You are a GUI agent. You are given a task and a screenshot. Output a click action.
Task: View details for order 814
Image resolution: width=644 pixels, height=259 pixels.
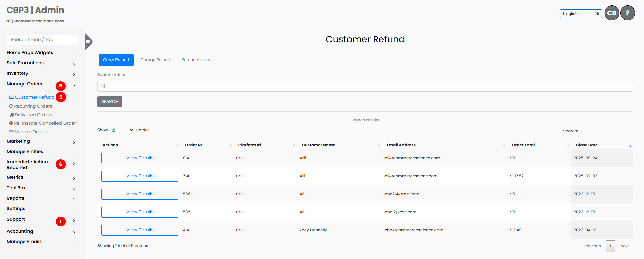[x=140, y=158]
